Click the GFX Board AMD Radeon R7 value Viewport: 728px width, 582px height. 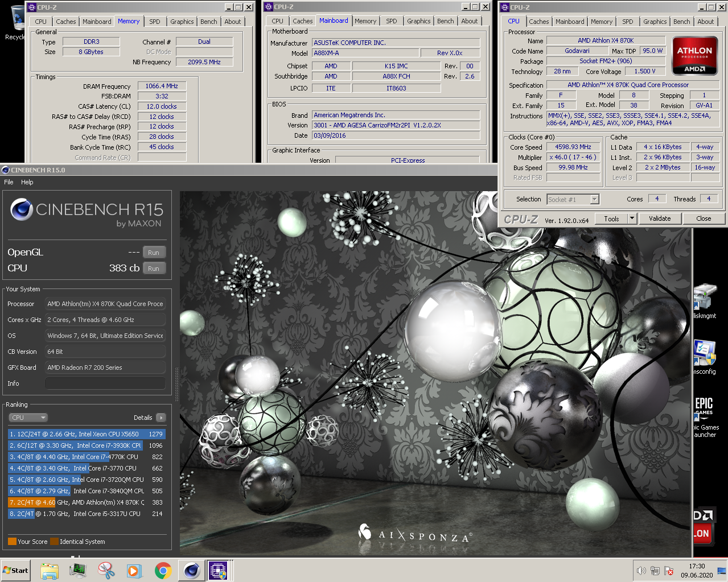(105, 368)
